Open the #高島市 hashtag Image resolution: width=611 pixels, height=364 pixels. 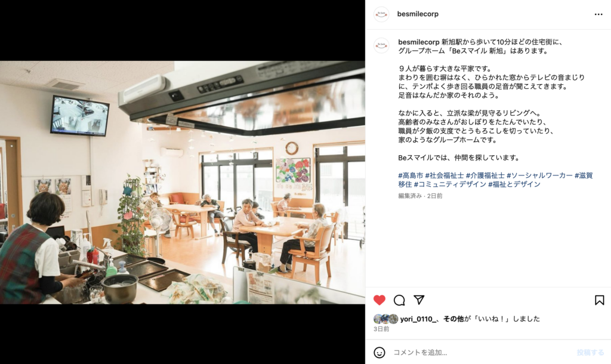click(x=411, y=175)
